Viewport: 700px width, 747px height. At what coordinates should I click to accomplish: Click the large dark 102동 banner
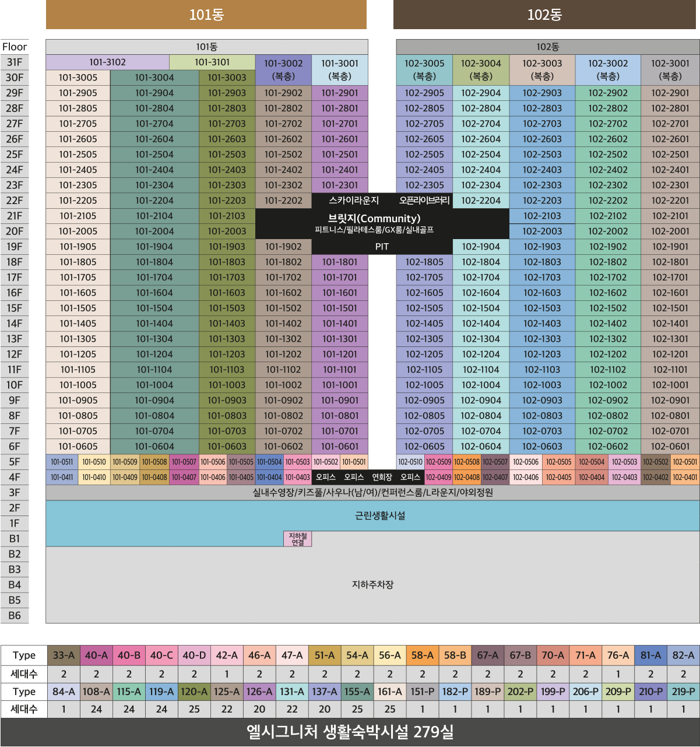click(x=544, y=15)
